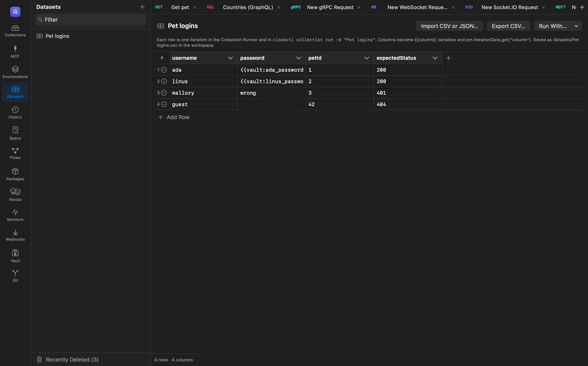This screenshot has width=588, height=366.
Task: Open the Vault section
Action: point(15,256)
